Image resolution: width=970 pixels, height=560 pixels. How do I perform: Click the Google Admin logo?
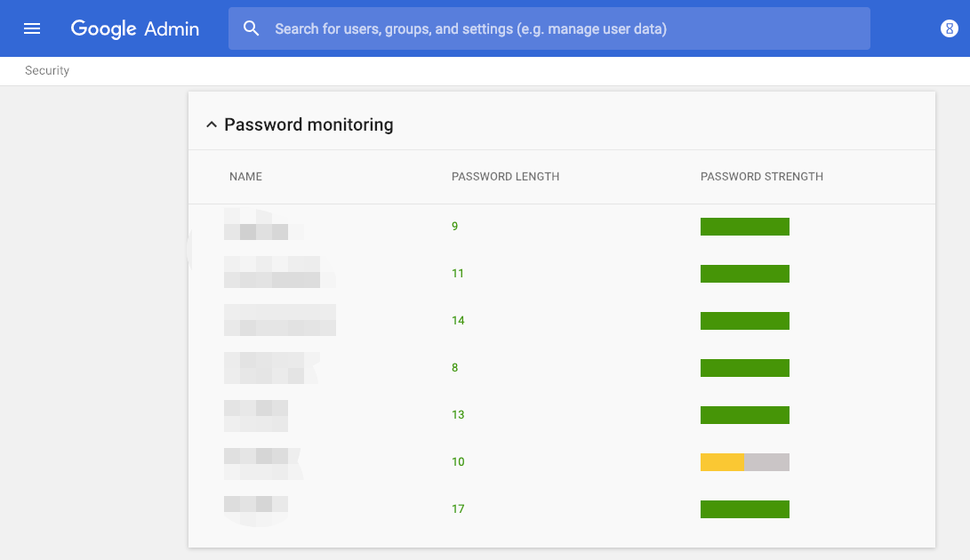[x=135, y=29]
